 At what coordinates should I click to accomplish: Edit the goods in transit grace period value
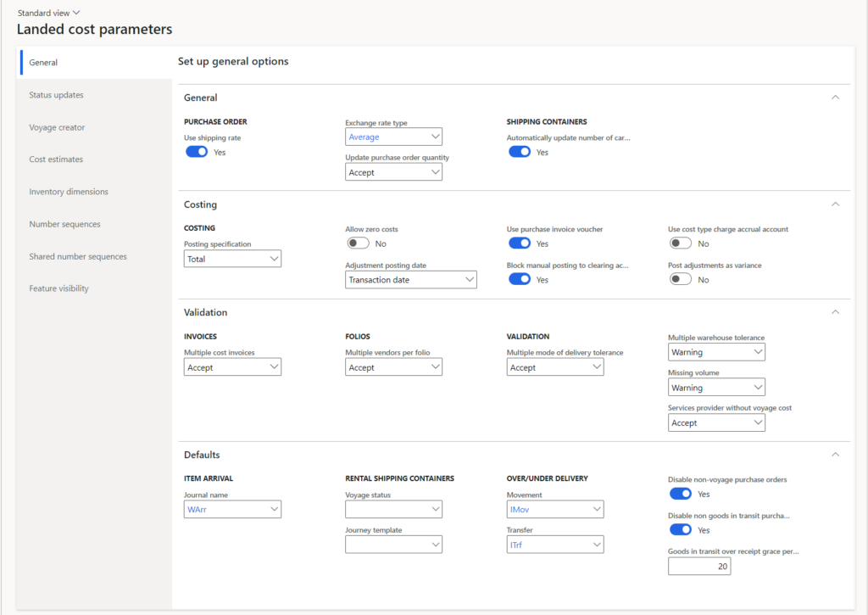(699, 566)
